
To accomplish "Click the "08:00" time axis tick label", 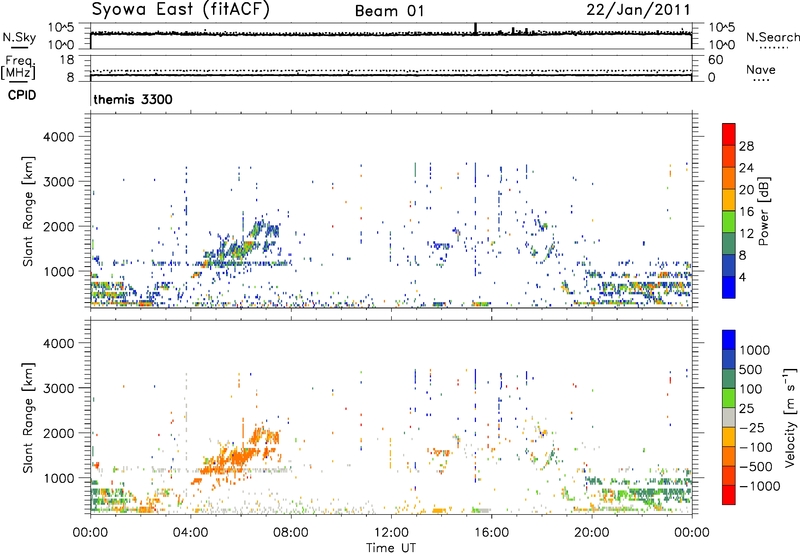I will coord(290,533).
